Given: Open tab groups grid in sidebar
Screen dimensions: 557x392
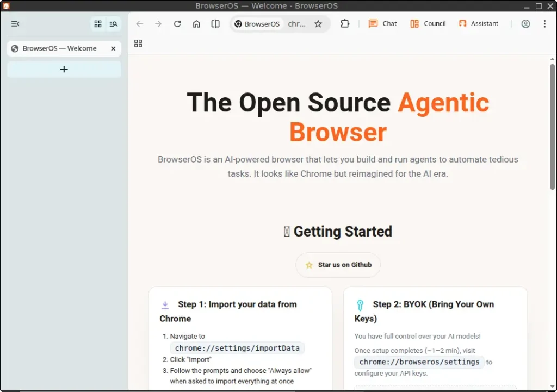Looking at the screenshot, I should pos(98,24).
